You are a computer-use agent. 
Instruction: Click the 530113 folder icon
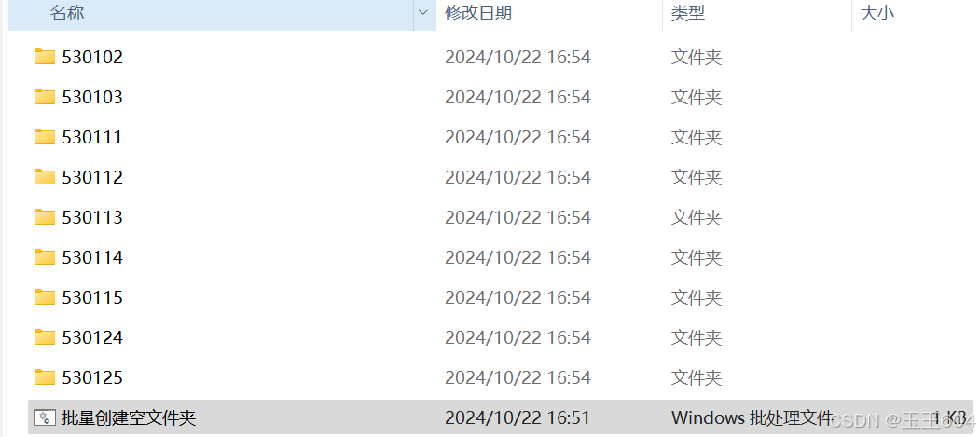pyautogui.click(x=45, y=216)
